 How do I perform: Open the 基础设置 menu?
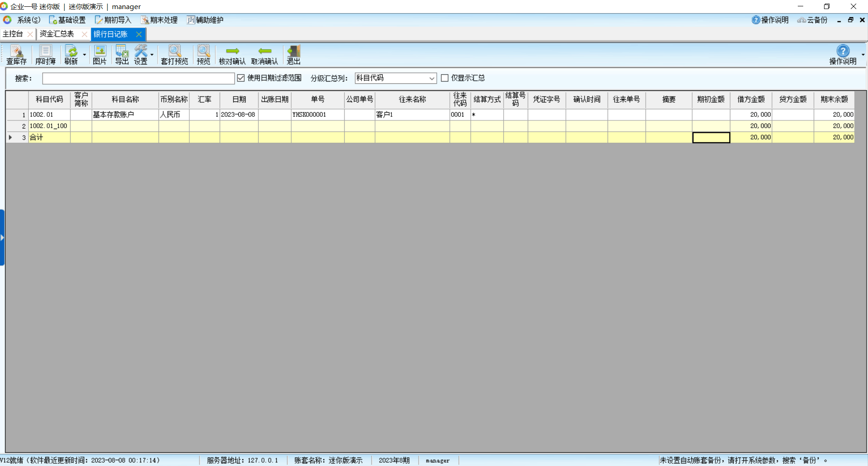[68, 20]
